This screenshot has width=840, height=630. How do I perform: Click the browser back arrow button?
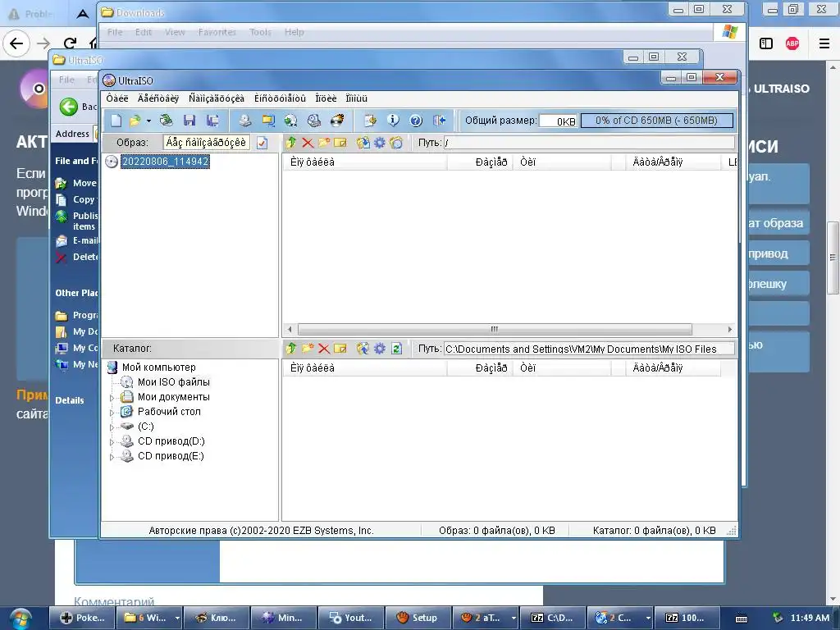16,43
